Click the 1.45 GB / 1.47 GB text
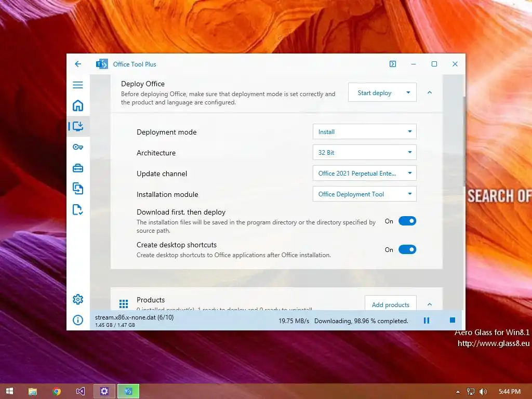 click(115, 325)
